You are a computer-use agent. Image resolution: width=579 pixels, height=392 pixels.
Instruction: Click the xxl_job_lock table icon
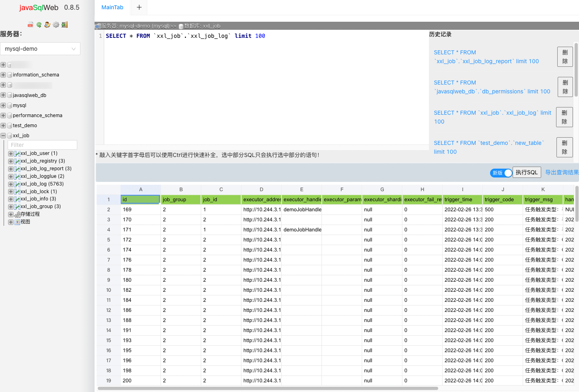tap(17, 192)
